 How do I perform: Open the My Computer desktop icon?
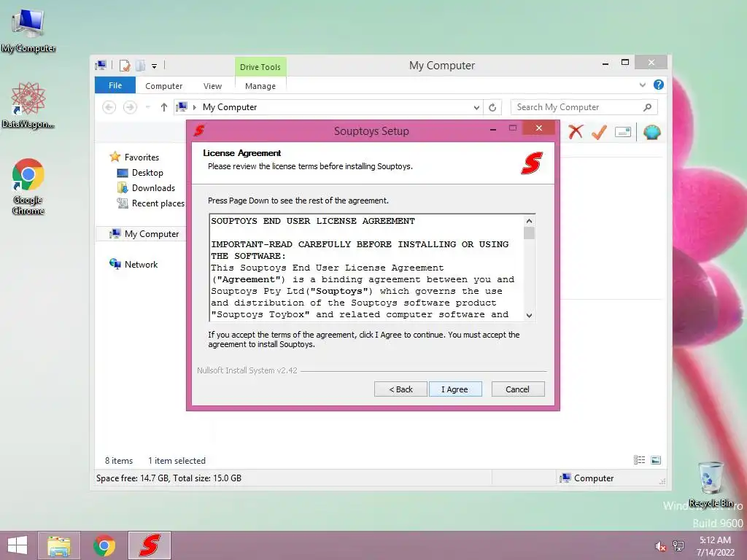28,31
